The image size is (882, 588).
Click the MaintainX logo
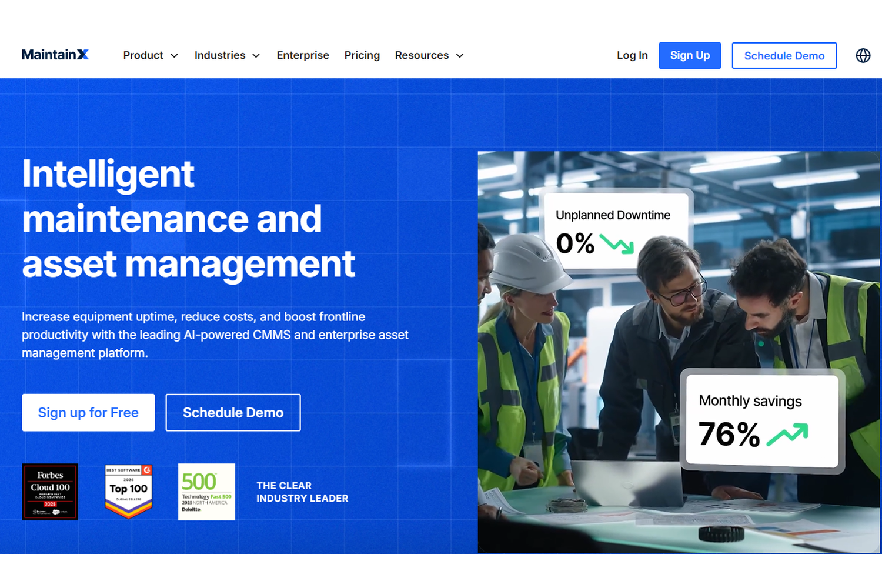[x=55, y=55]
